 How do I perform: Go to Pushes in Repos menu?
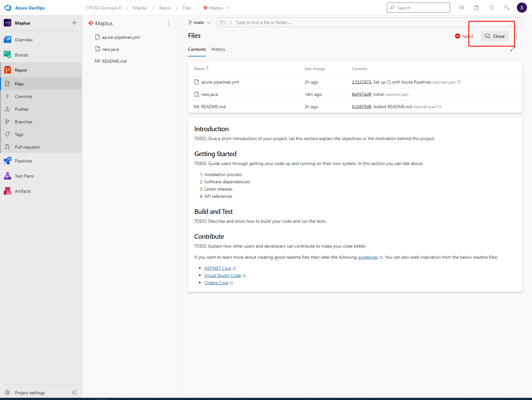pos(21,109)
